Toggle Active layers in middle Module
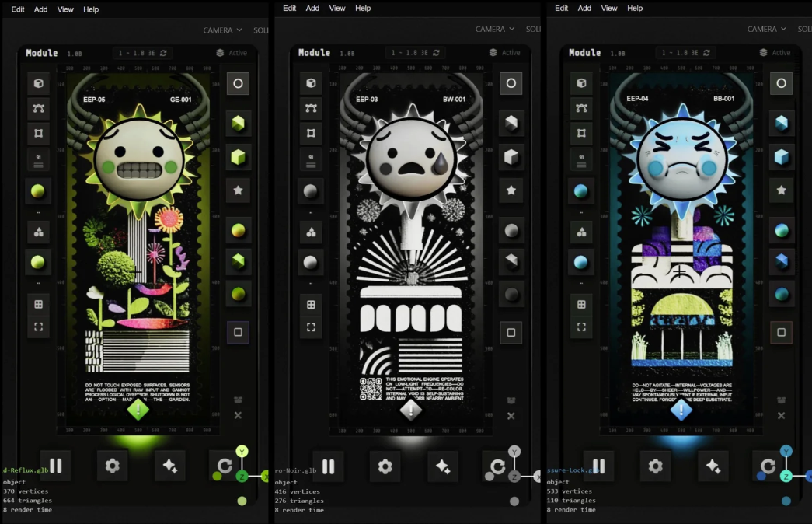Viewport: 812px width, 524px height. click(505, 52)
